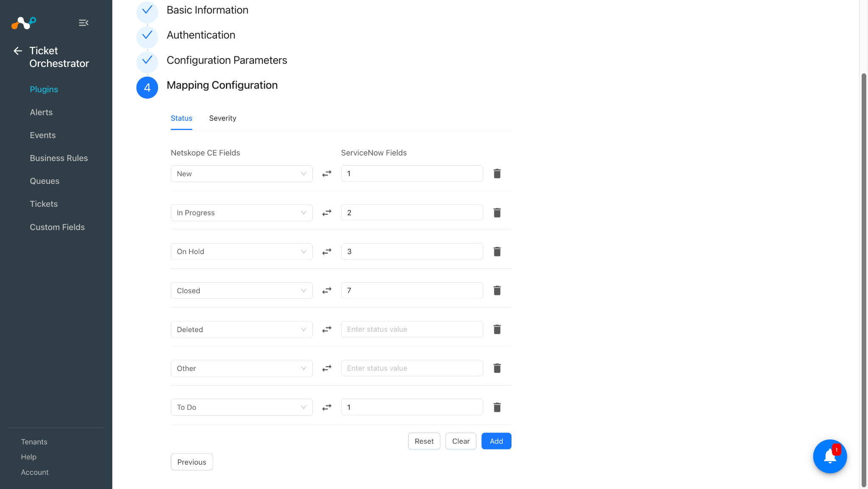
Task: Click the Netskope logo in the sidebar
Action: click(24, 23)
